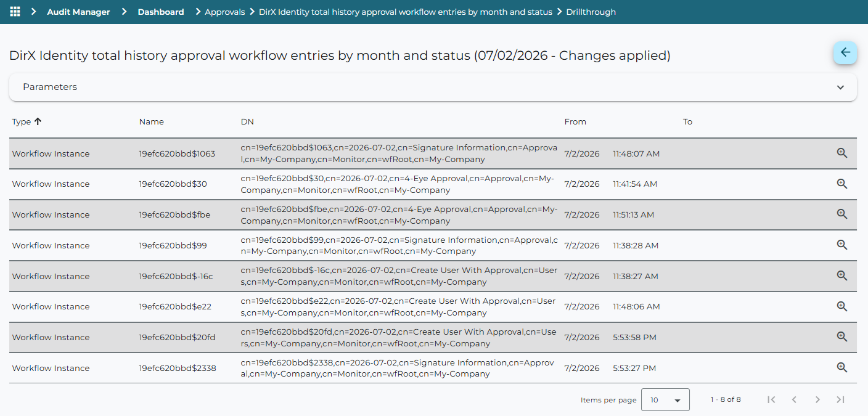Navigate to Dashboard breadcrumb
Viewport: 868px width, 416px height.
(161, 12)
